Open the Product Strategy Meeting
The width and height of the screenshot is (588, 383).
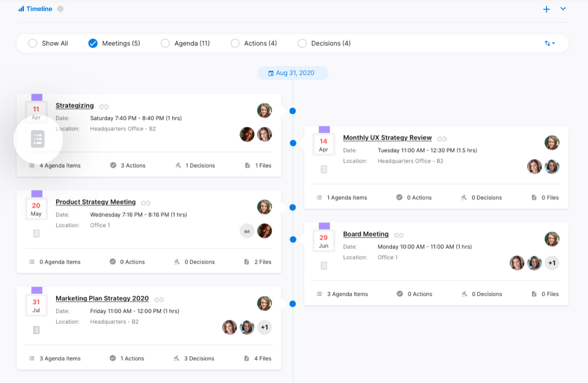pos(96,202)
